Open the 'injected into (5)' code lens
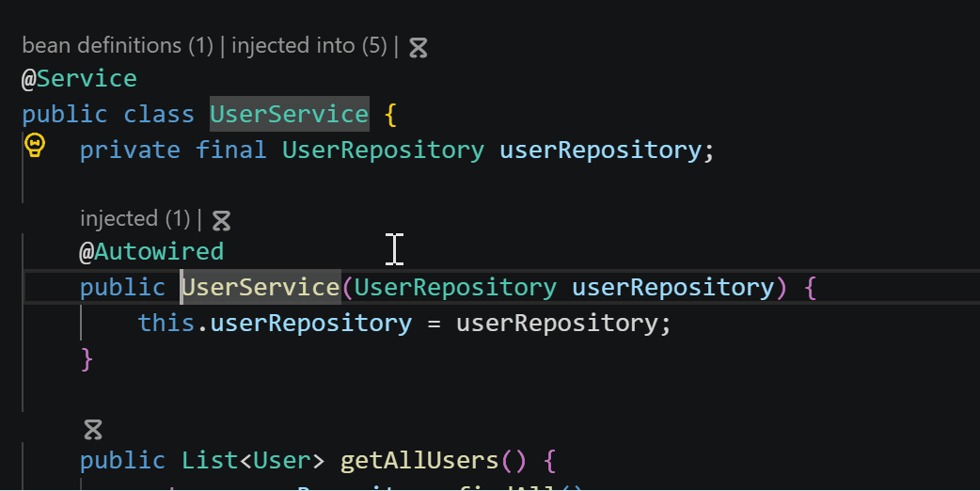 [x=309, y=45]
